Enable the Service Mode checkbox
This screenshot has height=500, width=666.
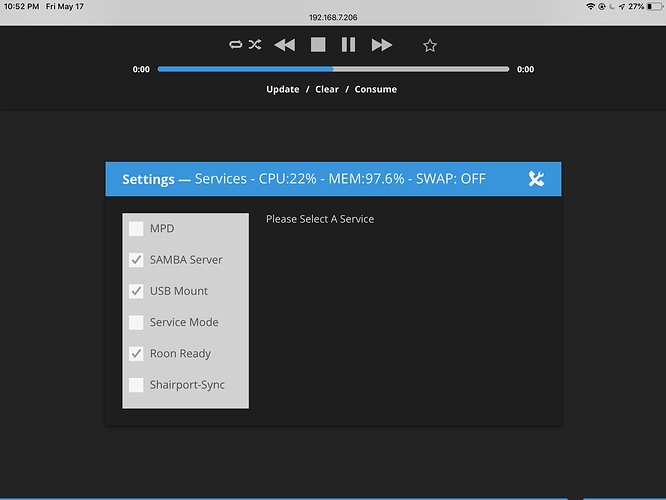[x=136, y=322]
